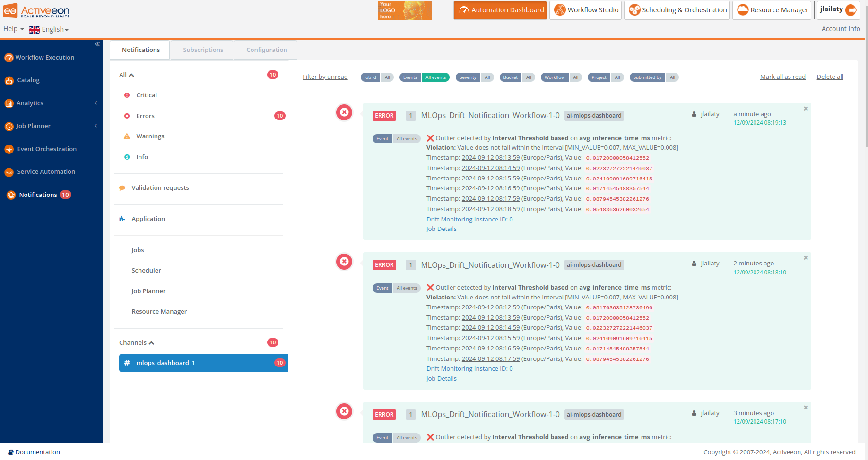Open the English language dropdown
The width and height of the screenshot is (868, 460).
pos(49,29)
